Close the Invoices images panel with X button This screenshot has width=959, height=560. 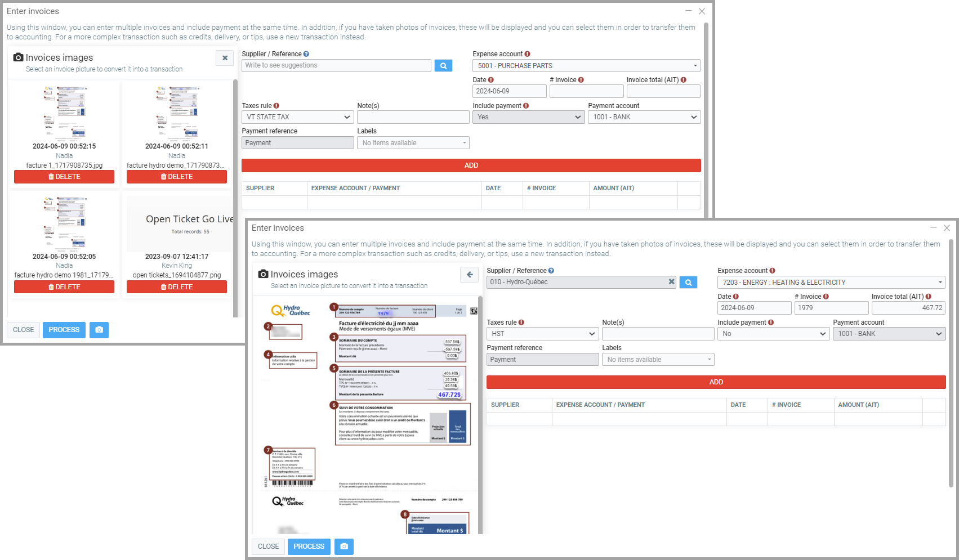pyautogui.click(x=225, y=58)
